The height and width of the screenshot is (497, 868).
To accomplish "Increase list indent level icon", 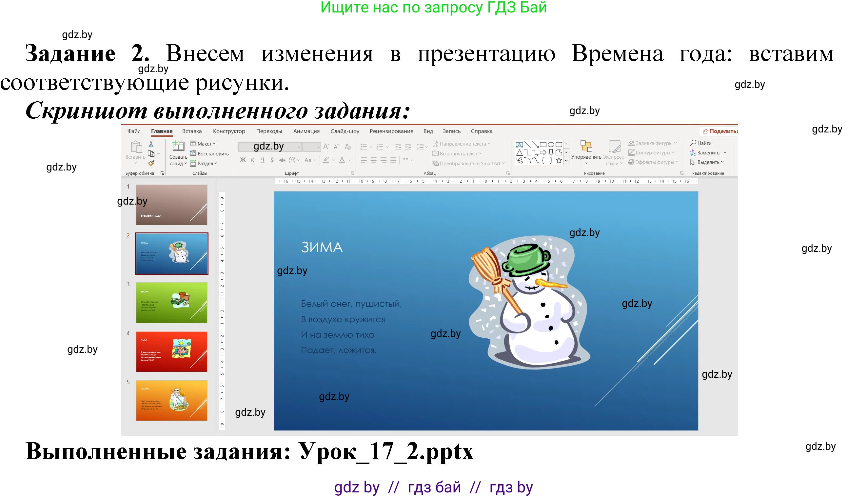I will coord(408,147).
